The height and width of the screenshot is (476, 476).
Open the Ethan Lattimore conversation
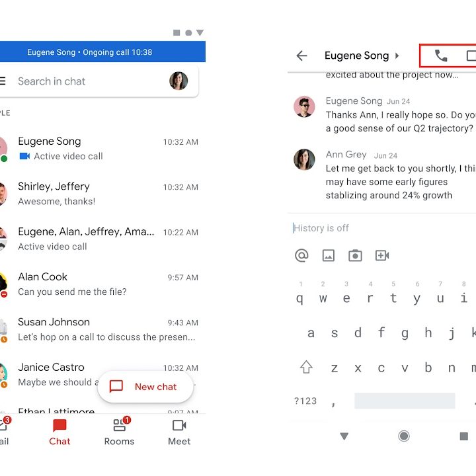pos(102,410)
